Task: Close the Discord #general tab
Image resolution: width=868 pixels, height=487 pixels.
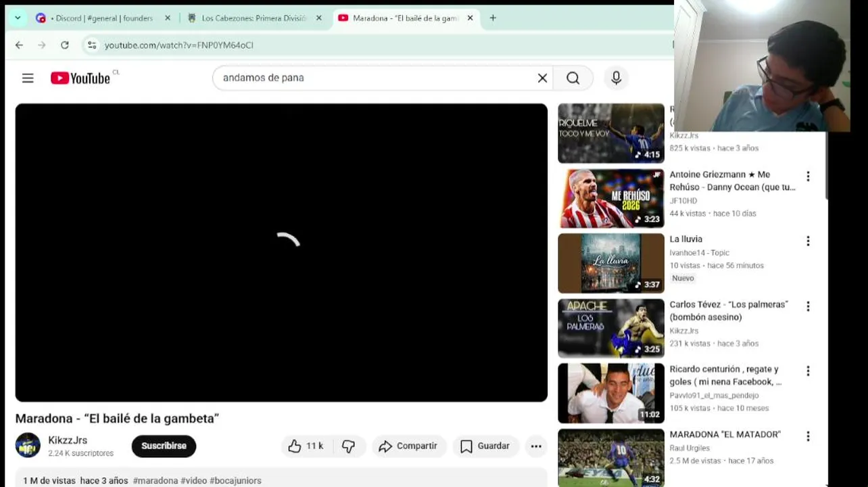Action: pos(168,18)
